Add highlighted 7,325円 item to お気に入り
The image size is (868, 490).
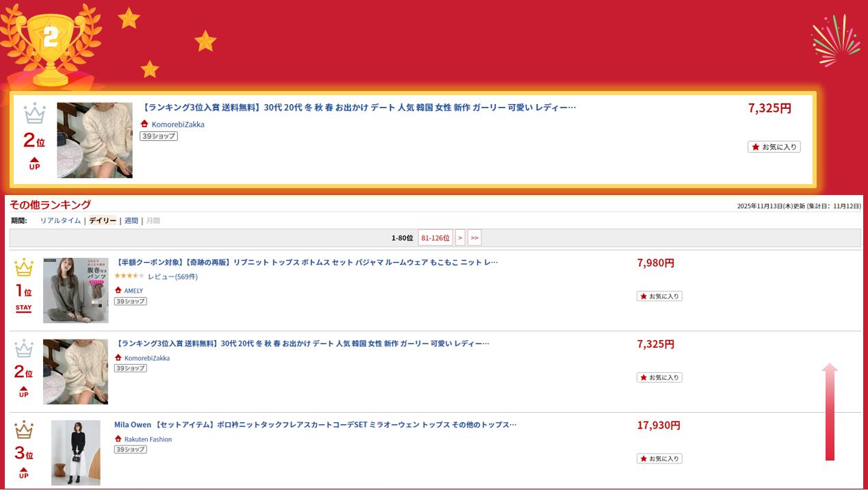[x=774, y=147]
